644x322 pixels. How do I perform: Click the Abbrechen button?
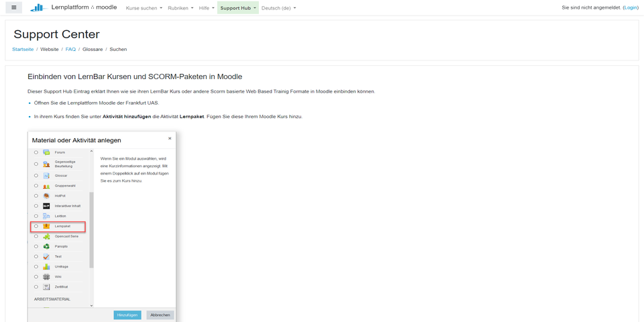[x=160, y=315]
